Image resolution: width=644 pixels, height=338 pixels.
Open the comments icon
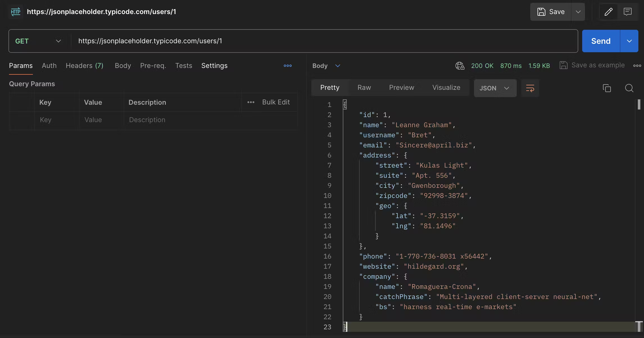click(628, 12)
